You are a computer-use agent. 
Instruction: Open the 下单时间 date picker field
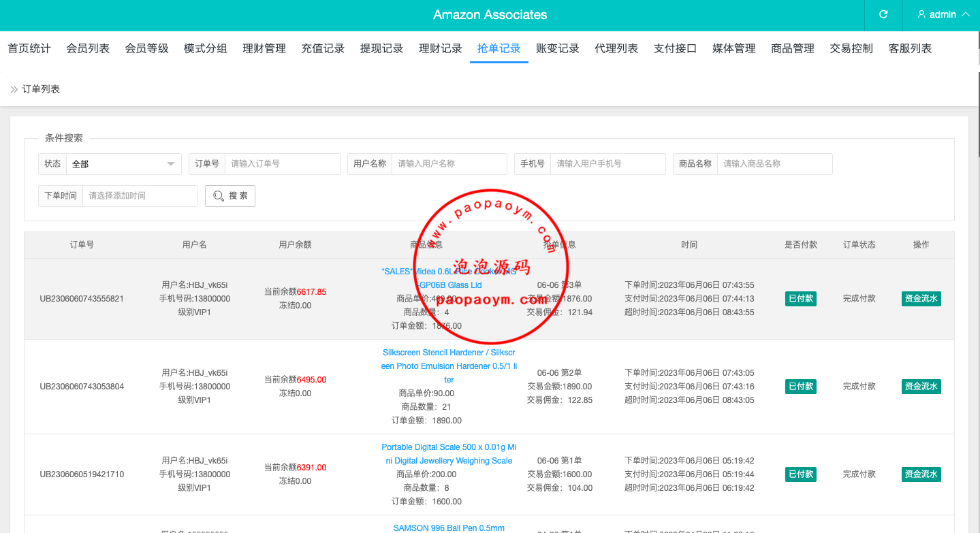(140, 196)
